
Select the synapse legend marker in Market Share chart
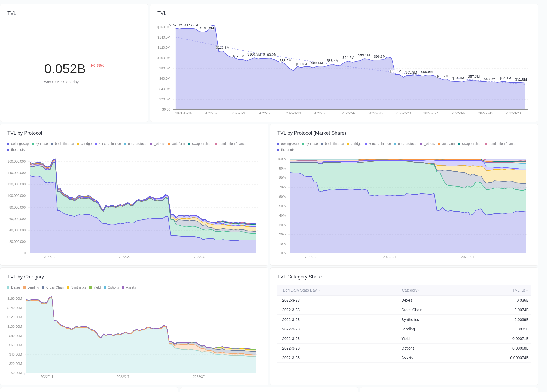[x=302, y=143]
